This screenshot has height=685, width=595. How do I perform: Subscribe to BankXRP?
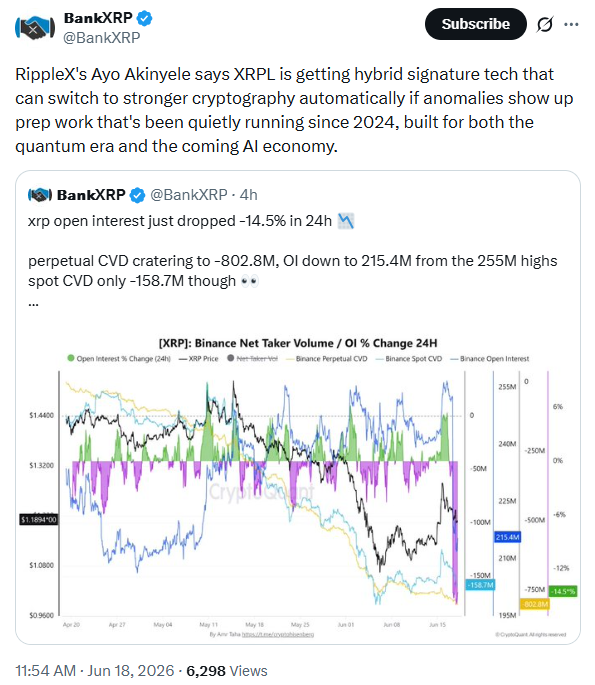(x=475, y=24)
